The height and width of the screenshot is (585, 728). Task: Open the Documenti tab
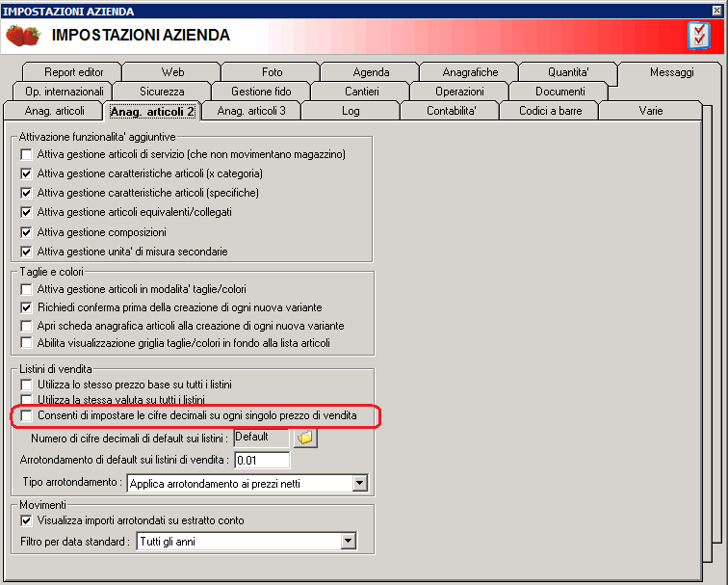pyautogui.click(x=559, y=92)
